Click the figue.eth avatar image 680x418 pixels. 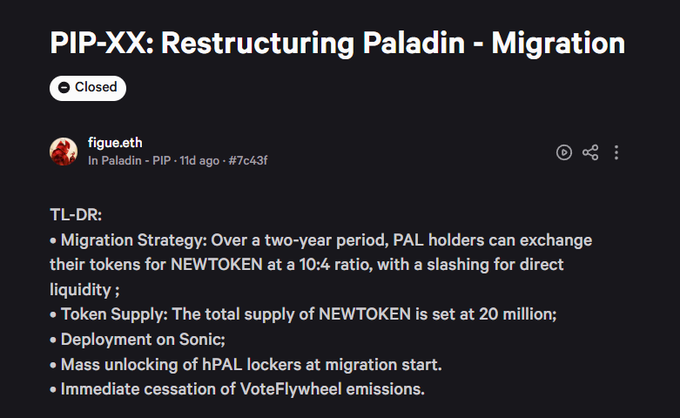tap(63, 152)
